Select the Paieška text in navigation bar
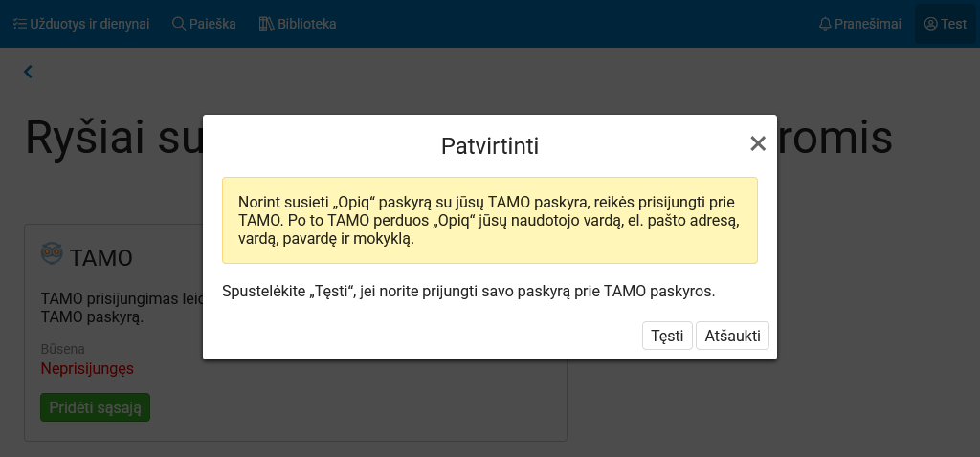Screen dimensions: 980x457 click(212, 24)
